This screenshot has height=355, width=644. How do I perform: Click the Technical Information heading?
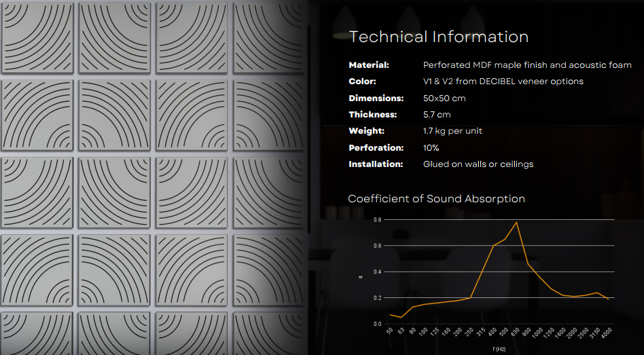tap(438, 37)
